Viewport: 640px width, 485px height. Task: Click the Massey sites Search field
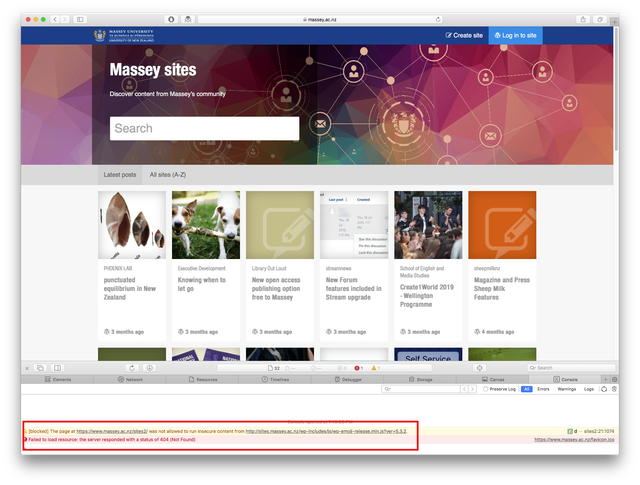point(204,129)
